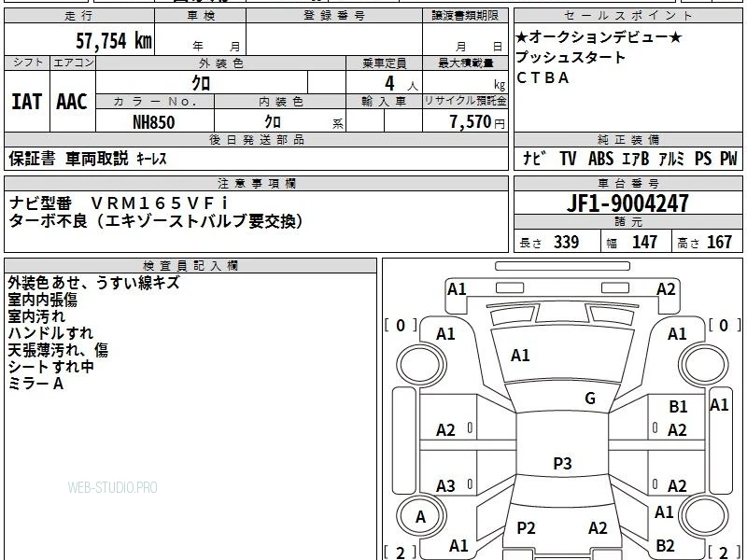Screen dimensions: 747x560
Task: Select the AAC air conditioner value
Action: pos(72,102)
